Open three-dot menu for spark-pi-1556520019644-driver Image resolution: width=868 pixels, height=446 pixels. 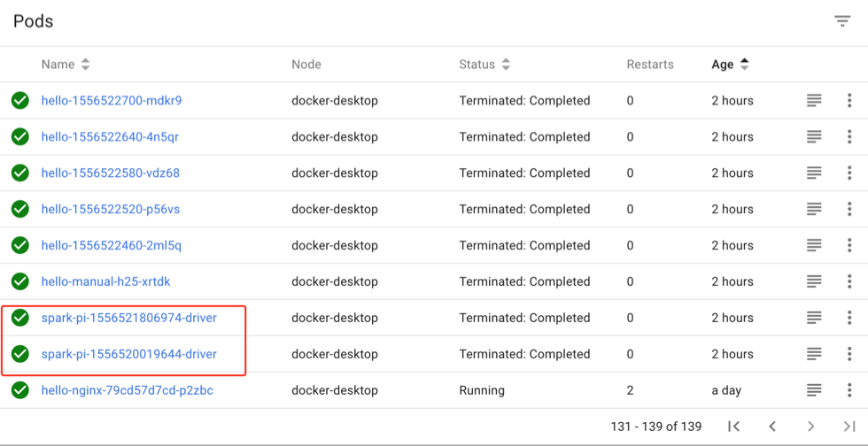(x=849, y=354)
